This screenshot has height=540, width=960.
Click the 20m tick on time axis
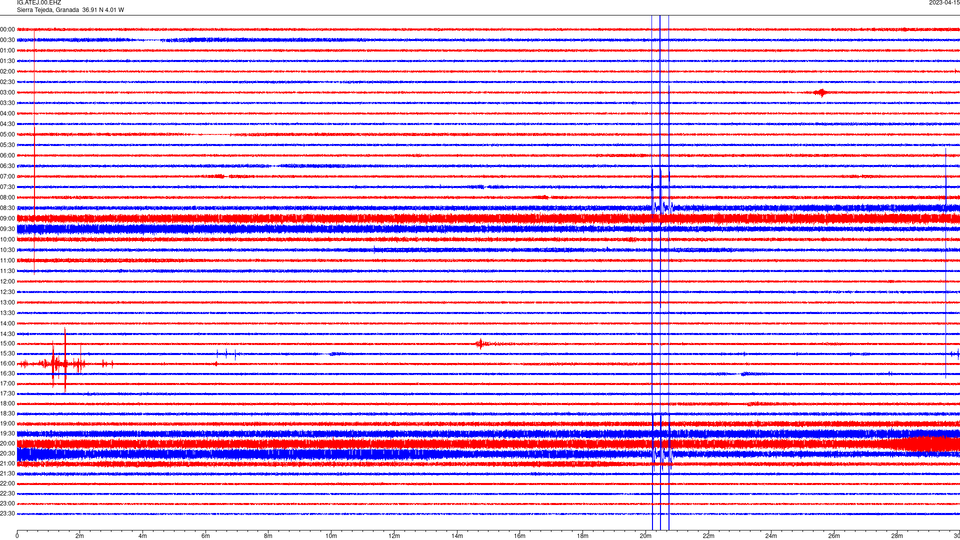(645, 536)
